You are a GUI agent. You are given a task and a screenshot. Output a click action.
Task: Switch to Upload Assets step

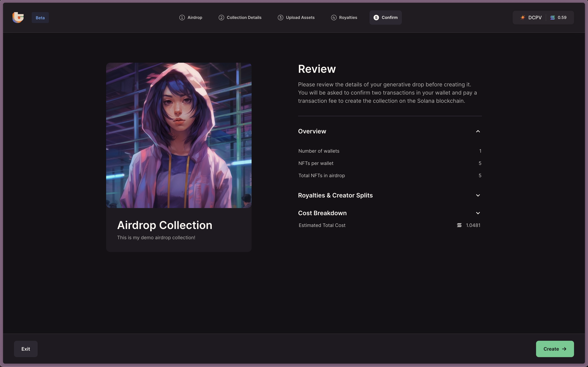(x=300, y=18)
